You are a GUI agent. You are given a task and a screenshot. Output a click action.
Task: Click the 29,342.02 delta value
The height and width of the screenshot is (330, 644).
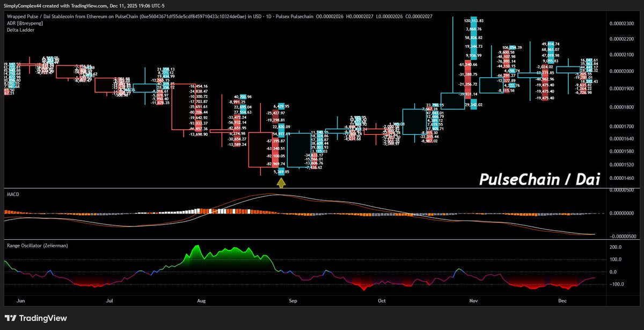(x=472, y=105)
